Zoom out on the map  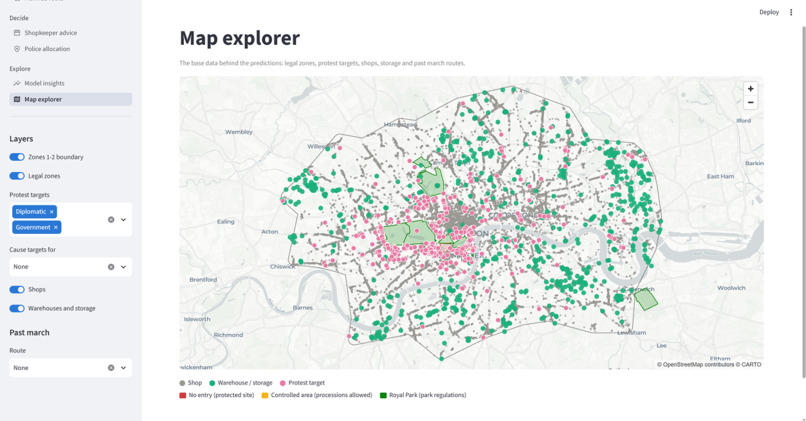click(750, 102)
